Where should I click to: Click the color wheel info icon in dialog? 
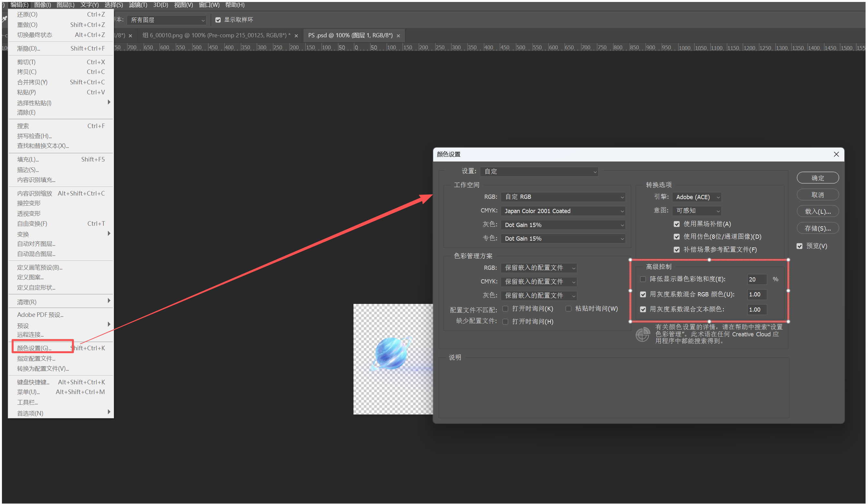point(642,334)
